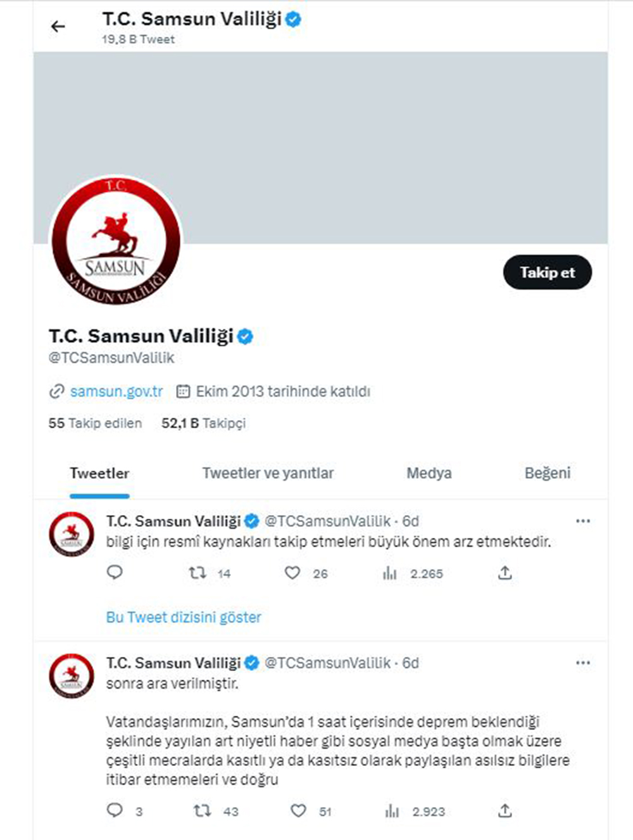The image size is (633, 840).
Task: Open reply on second tweet with 3 replies
Action: (x=115, y=810)
